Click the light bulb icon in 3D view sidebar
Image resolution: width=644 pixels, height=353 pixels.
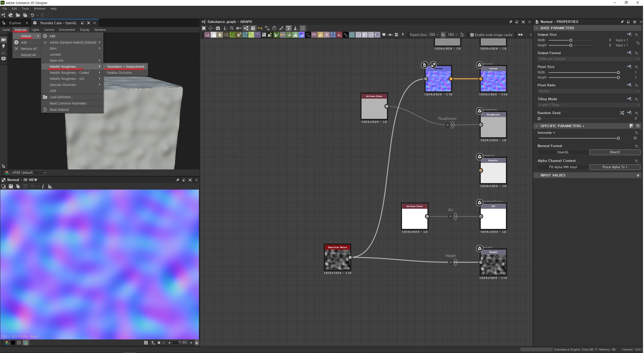click(x=4, y=46)
